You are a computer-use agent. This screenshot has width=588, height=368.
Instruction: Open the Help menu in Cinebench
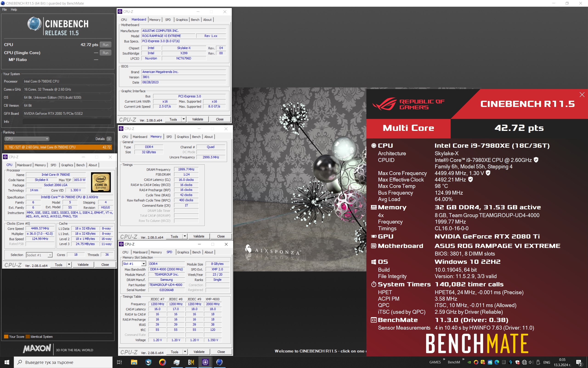(14, 9)
